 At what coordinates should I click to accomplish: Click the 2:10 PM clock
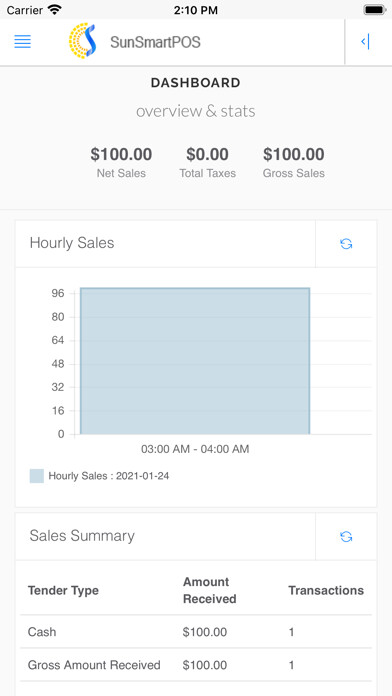click(x=196, y=10)
